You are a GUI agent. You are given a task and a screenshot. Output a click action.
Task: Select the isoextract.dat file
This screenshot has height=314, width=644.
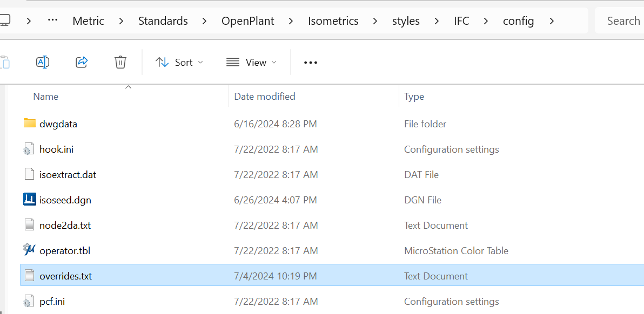[x=68, y=174]
